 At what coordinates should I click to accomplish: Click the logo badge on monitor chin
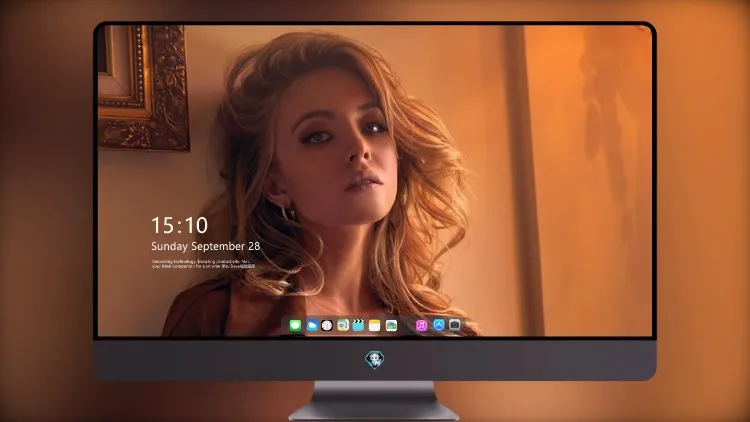375,360
